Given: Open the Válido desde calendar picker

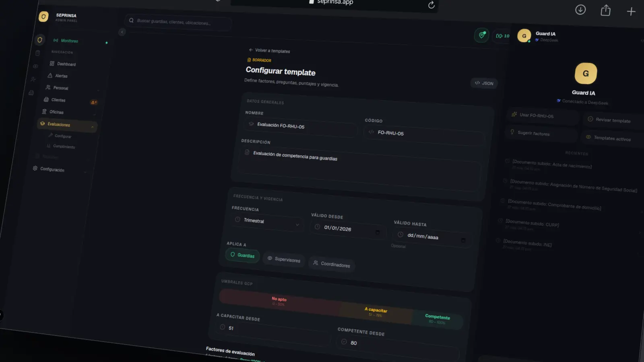Looking at the screenshot, I should 378,232.
